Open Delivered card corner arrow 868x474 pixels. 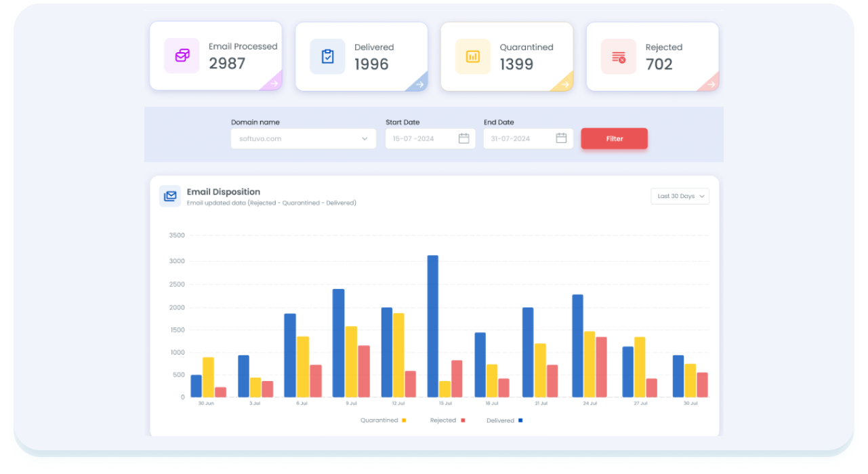coord(419,84)
